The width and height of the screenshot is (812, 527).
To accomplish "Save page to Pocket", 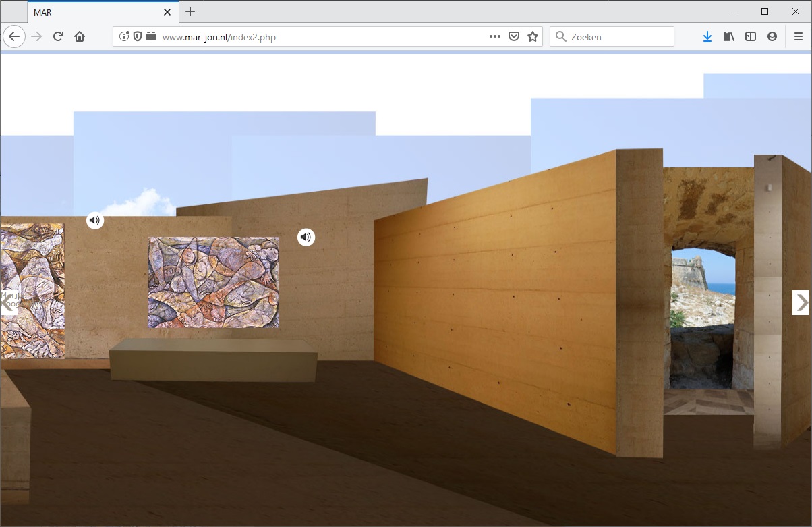I will coord(514,37).
